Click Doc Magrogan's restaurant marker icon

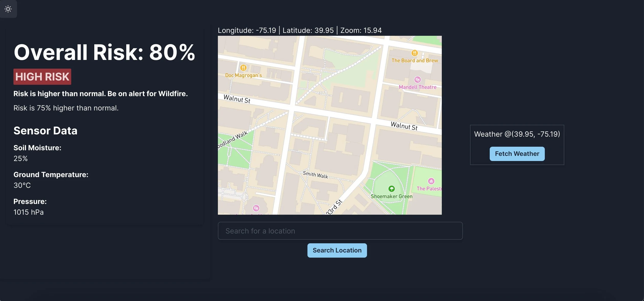tap(243, 68)
